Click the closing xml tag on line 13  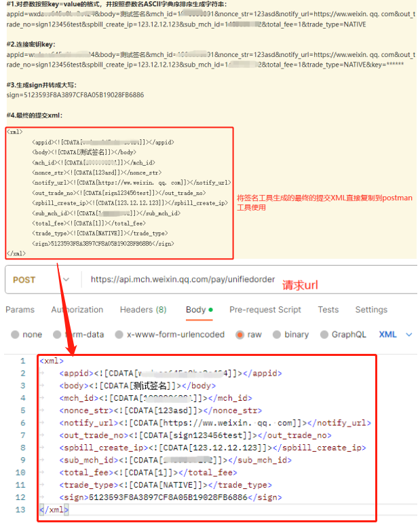[x=54, y=509]
